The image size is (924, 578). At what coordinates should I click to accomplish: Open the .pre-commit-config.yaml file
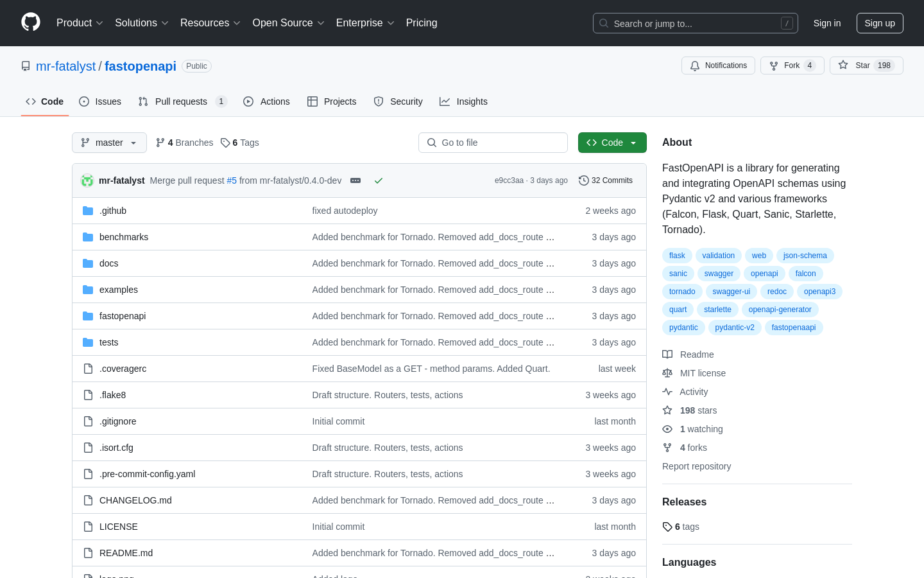[148, 474]
